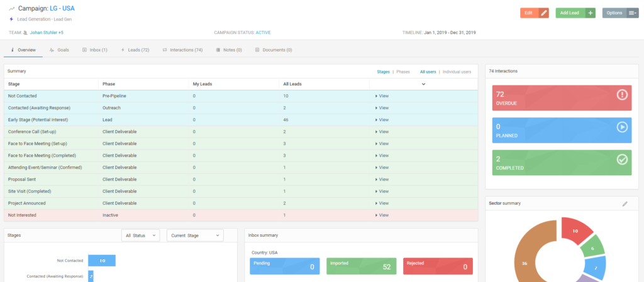
Task: Click the Documents tab icon
Action: click(257, 50)
